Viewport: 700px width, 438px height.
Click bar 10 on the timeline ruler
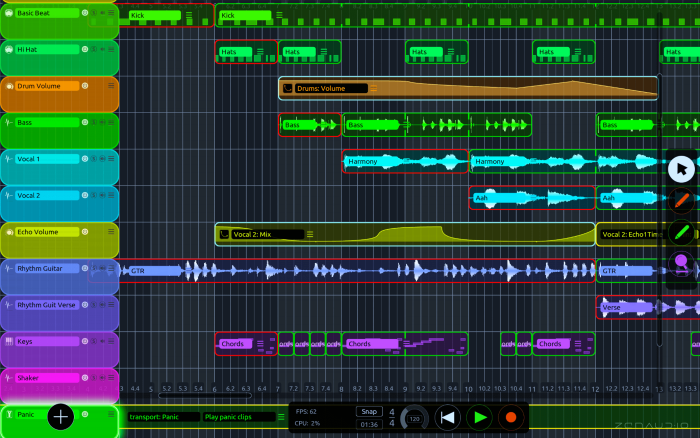point(468,389)
